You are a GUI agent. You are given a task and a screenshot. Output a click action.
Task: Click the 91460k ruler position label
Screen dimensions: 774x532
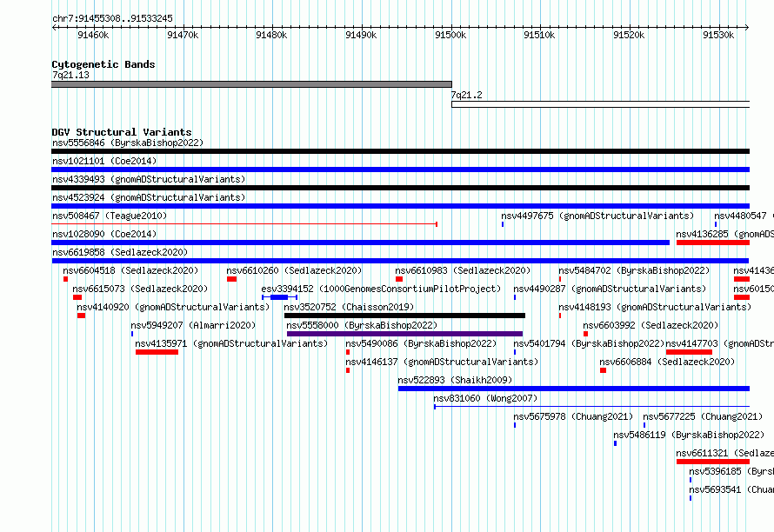click(x=93, y=35)
